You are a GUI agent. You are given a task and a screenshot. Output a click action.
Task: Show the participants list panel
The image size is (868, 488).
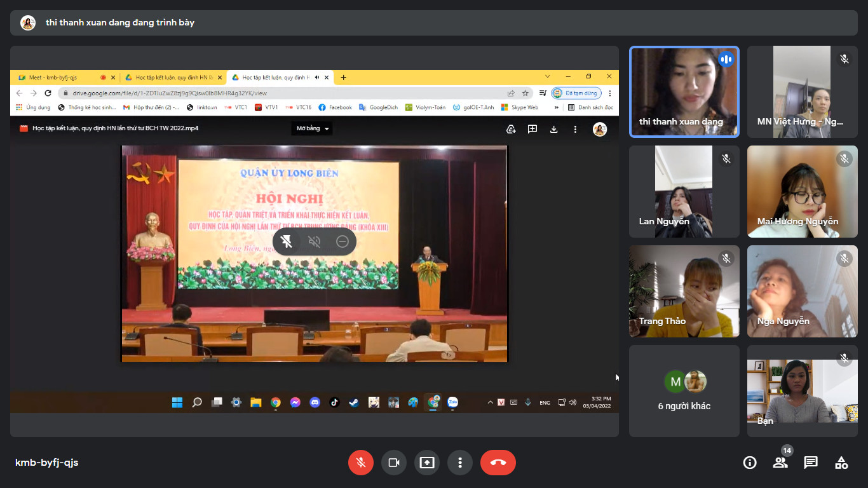[780, 463]
